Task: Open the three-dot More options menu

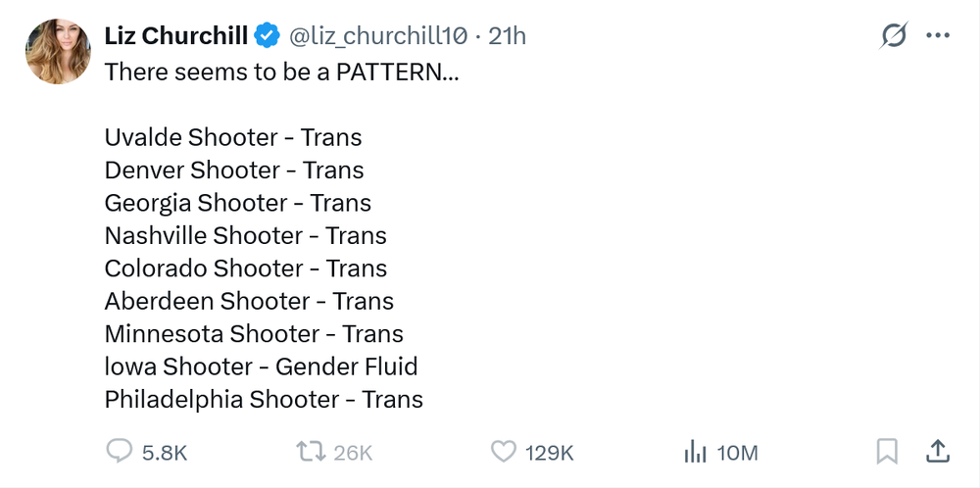Action: tap(938, 35)
